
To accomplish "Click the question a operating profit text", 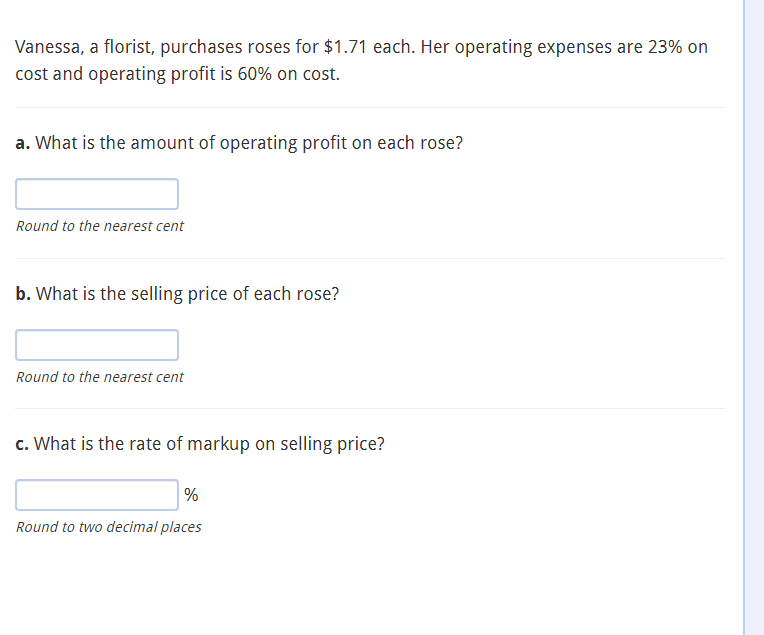I will 249,143.
